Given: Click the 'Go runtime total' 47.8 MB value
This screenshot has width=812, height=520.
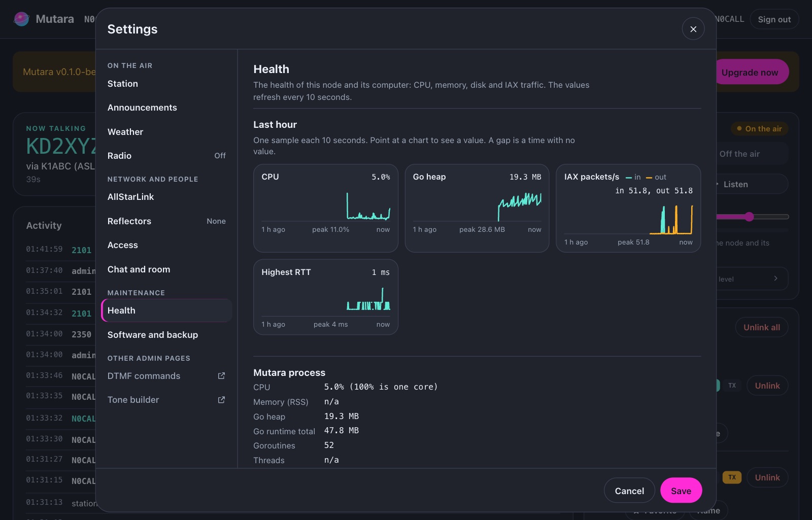Looking at the screenshot, I should [341, 430].
